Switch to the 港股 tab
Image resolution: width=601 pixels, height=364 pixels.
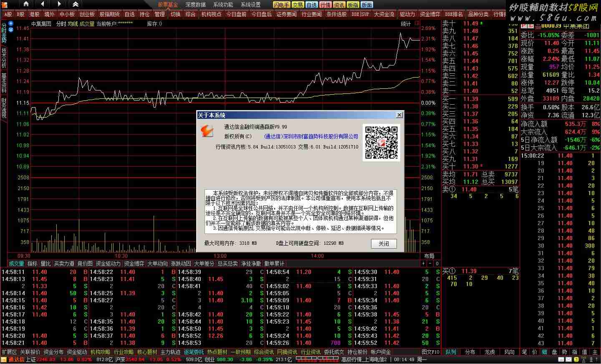coord(34,14)
